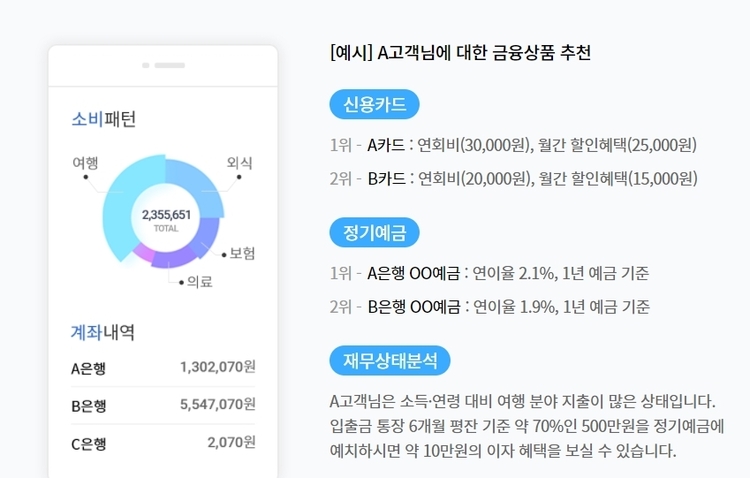Open the 재무상태분석 section label
The height and width of the screenshot is (478, 750).
(x=389, y=361)
